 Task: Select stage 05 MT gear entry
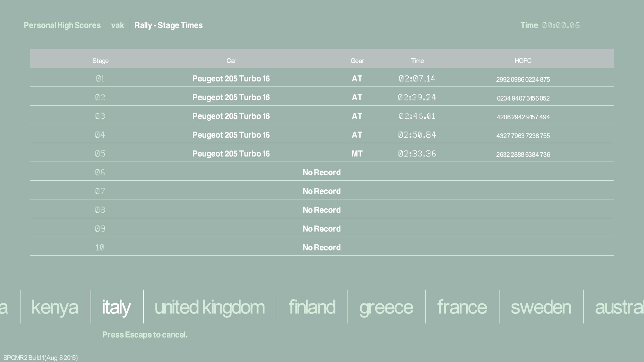(357, 154)
